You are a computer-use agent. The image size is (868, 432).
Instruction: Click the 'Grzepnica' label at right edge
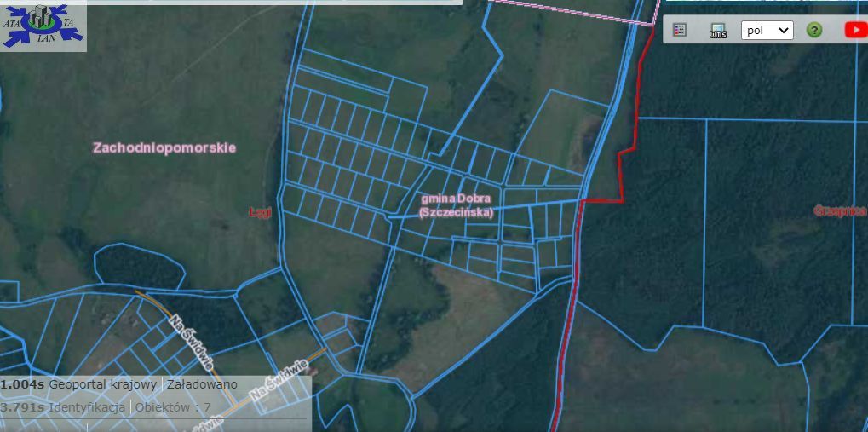tap(839, 210)
